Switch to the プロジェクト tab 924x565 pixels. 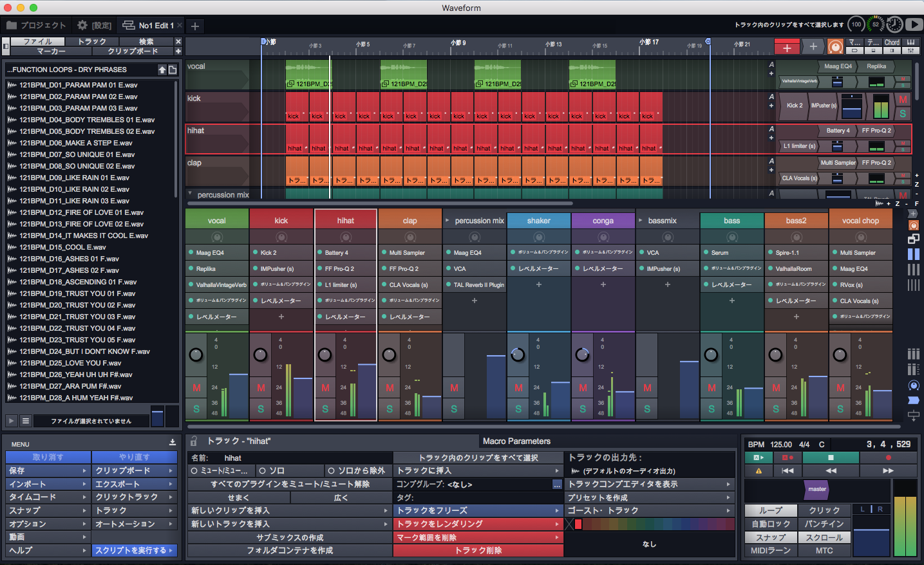coord(36,25)
